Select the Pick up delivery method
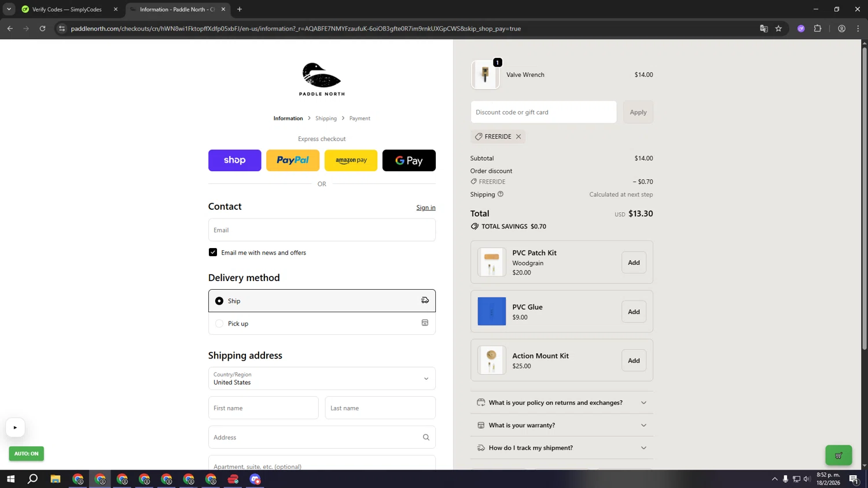This screenshot has height=488, width=868. click(322, 323)
